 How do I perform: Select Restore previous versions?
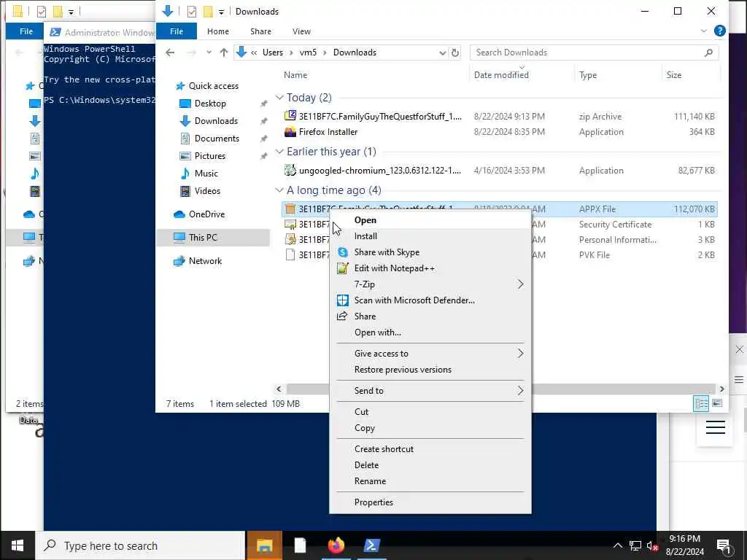coord(403,370)
